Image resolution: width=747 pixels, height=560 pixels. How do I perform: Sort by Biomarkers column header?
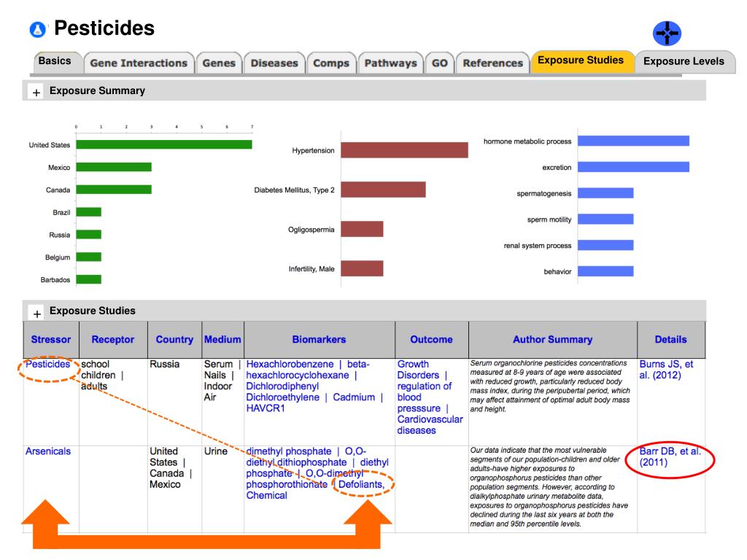pos(320,340)
